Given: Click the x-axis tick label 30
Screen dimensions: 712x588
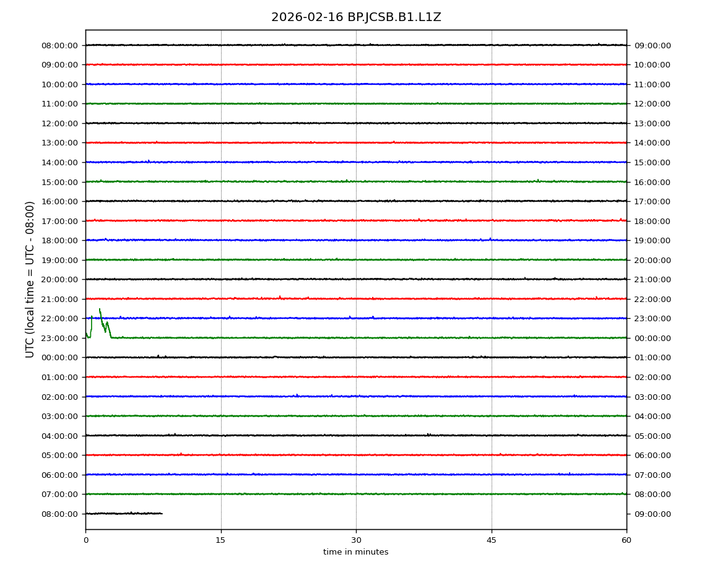Looking at the screenshot, I should click(x=356, y=540).
